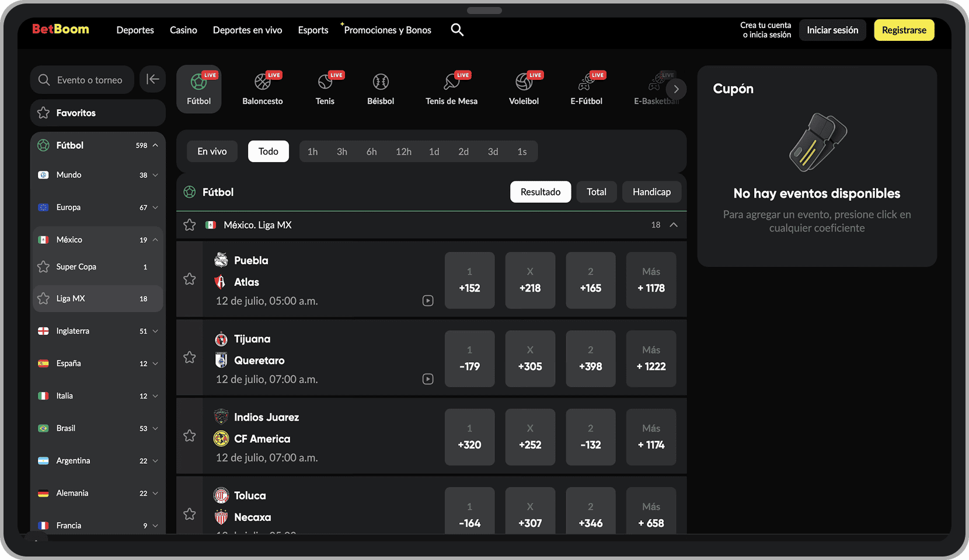Open more markets +1178 for Puebla match
This screenshot has height=560, width=969.
pos(651,281)
